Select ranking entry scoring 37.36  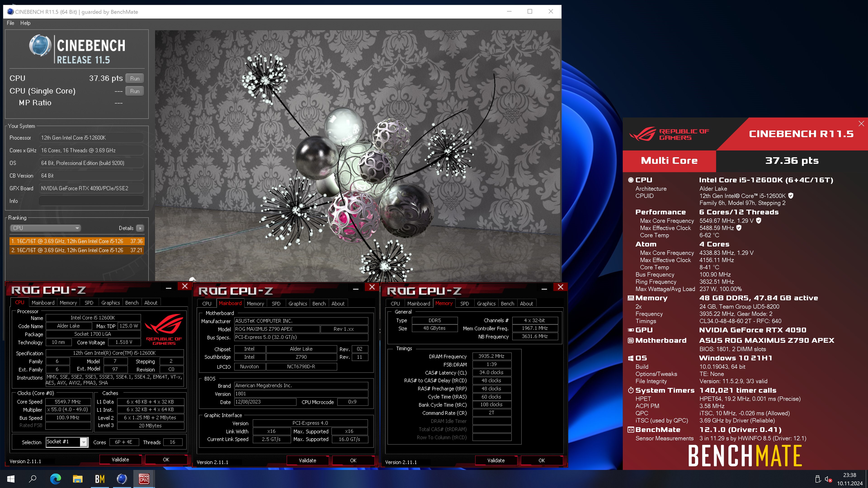(x=77, y=241)
